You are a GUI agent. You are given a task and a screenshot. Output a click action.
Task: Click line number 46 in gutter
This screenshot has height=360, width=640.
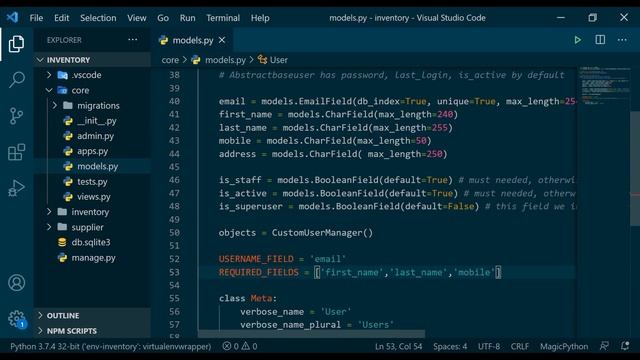(174, 180)
